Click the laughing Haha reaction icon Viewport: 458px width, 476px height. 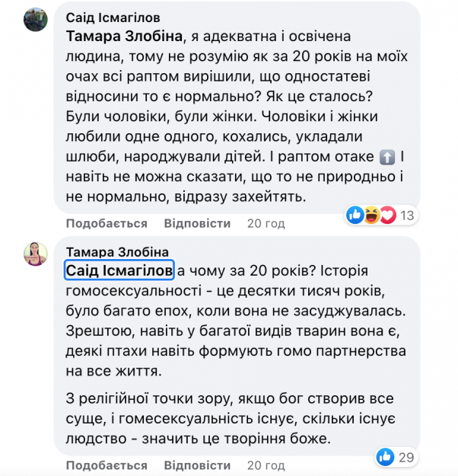click(372, 216)
